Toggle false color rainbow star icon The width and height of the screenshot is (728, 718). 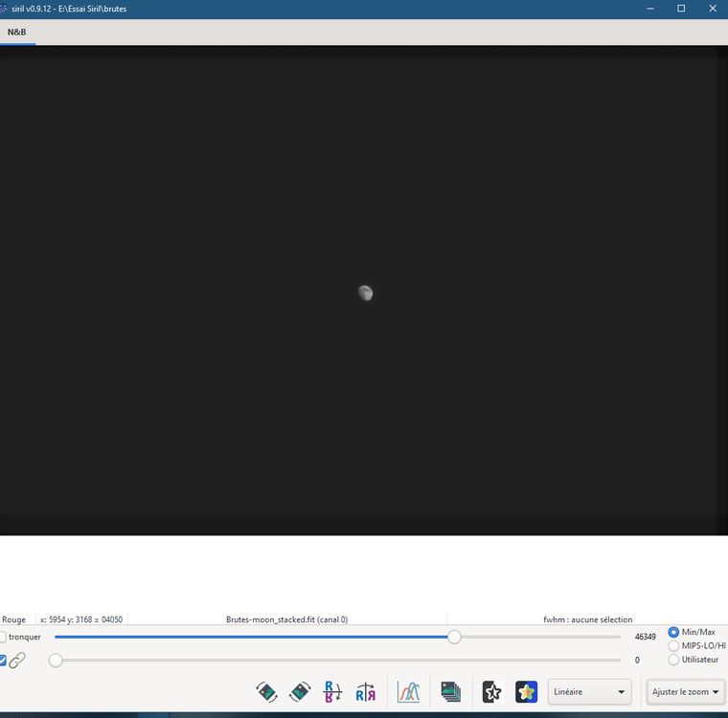point(526,692)
